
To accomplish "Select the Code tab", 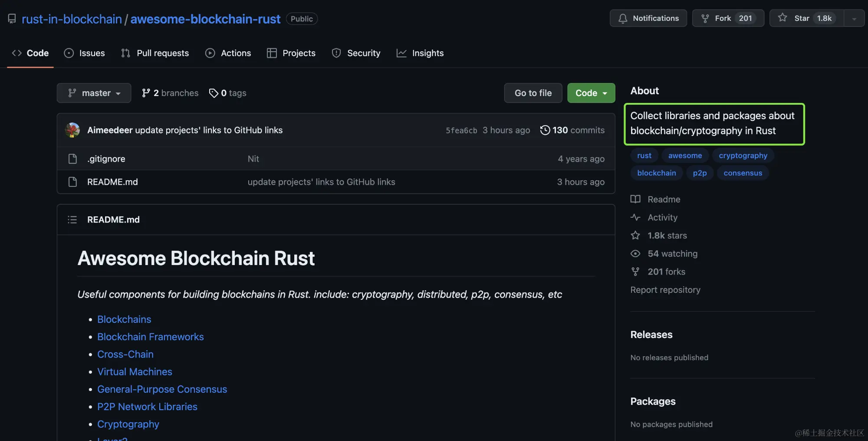I will click(30, 53).
